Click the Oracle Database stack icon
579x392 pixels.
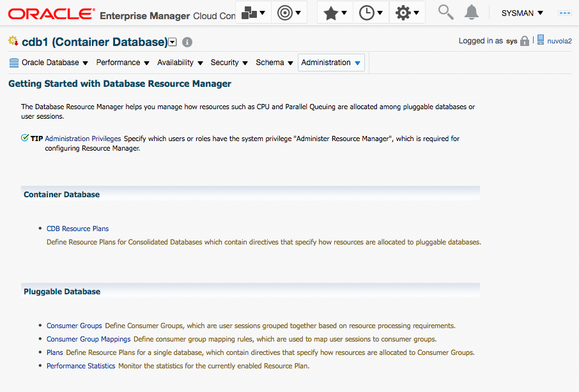[14, 63]
